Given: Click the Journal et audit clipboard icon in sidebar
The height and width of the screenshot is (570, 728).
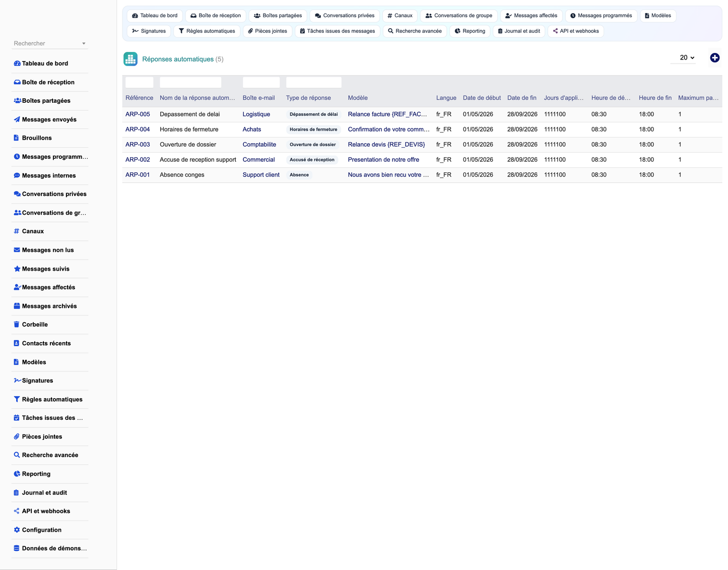Looking at the screenshot, I should click(x=17, y=492).
